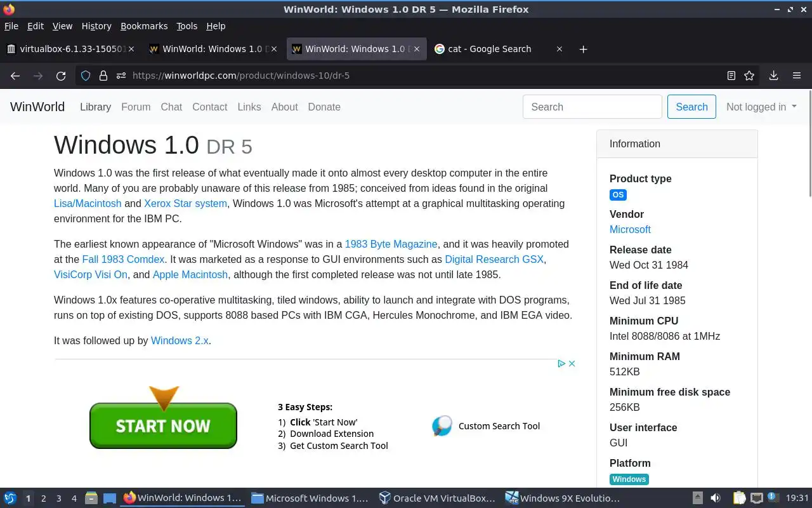Open the site permissions icon in address bar
812x508 pixels.
click(x=121, y=76)
